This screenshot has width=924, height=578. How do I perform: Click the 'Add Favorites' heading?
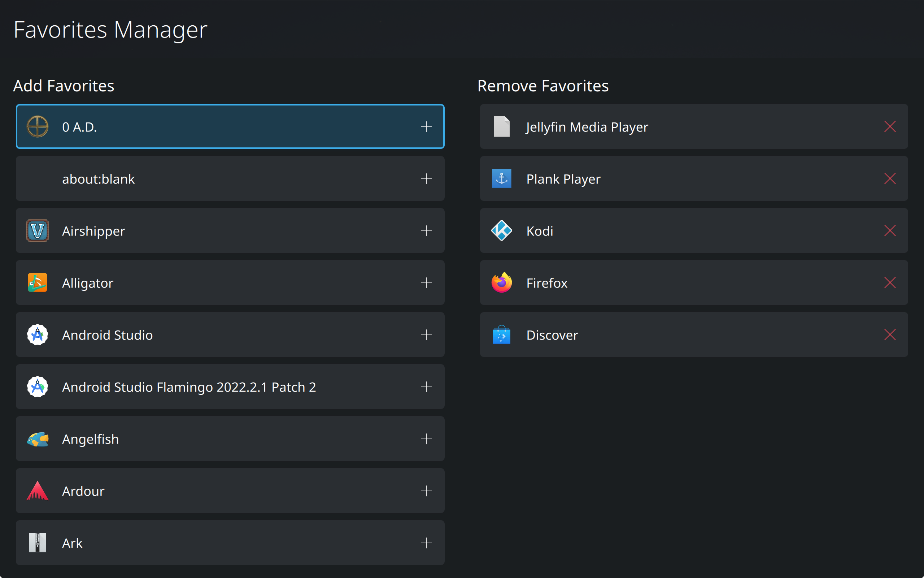click(64, 86)
